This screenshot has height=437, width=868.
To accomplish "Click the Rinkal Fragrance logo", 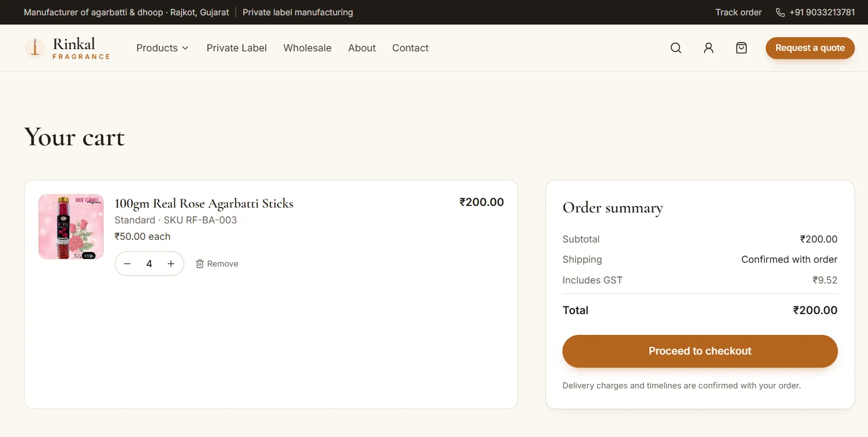I will [68, 48].
